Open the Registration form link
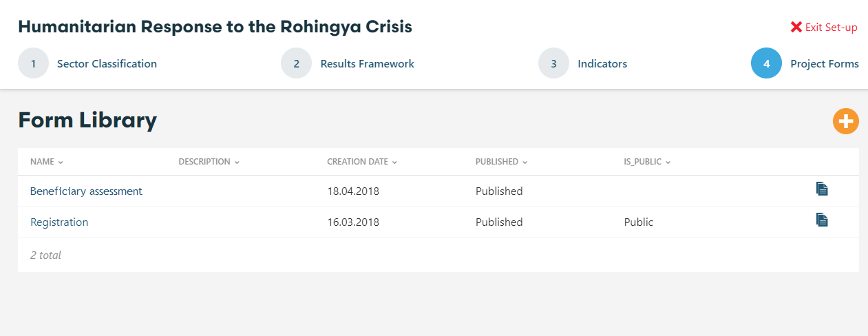 59,222
